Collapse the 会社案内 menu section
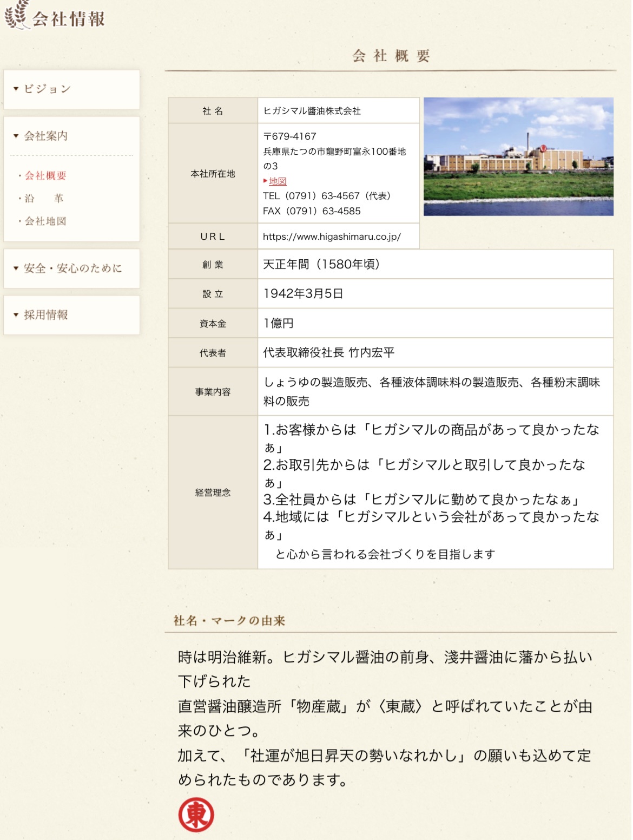The height and width of the screenshot is (840, 633). 71,136
